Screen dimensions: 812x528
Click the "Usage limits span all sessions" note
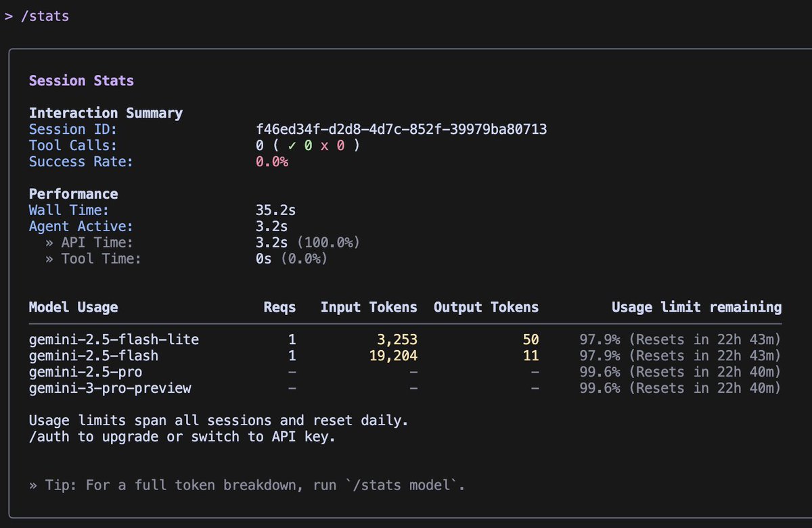point(219,421)
